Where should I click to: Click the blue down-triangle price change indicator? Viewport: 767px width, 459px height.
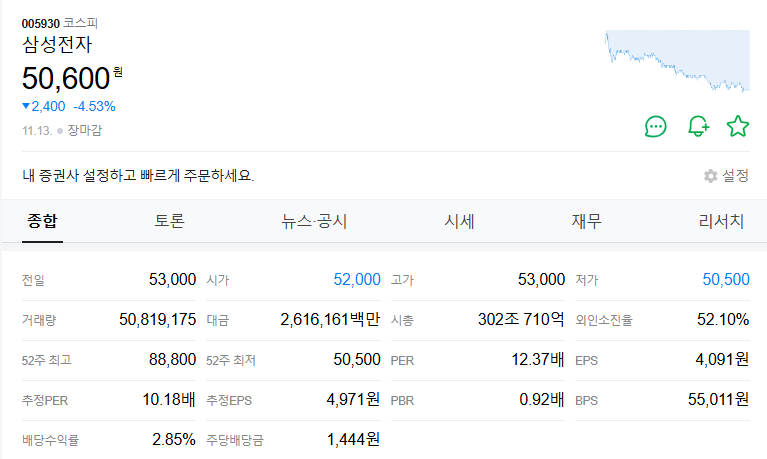(x=26, y=106)
